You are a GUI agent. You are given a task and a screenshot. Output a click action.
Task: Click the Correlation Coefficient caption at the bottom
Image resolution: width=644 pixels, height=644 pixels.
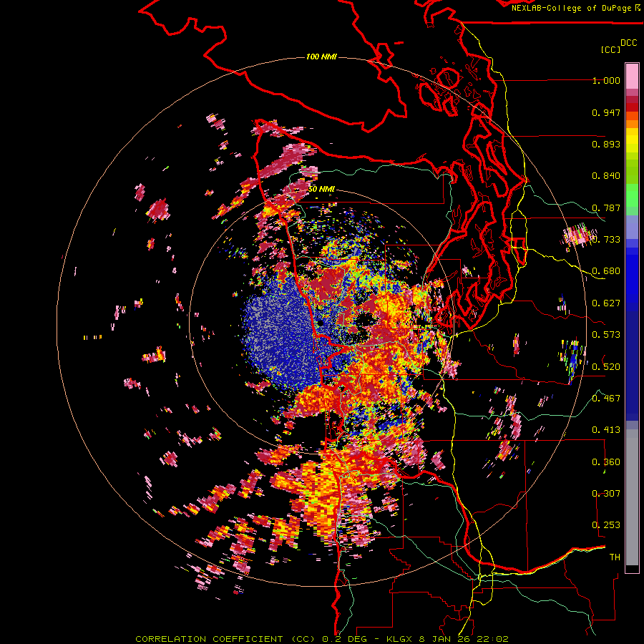click(x=322, y=639)
